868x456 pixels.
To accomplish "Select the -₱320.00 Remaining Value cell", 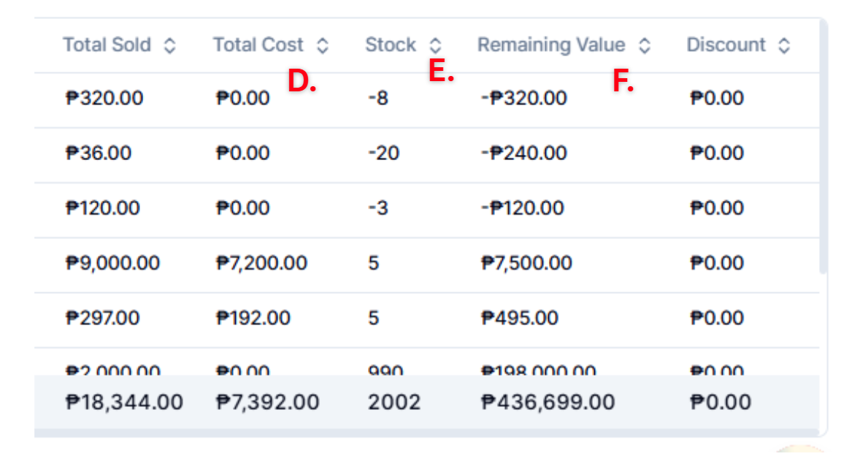I will point(523,98).
